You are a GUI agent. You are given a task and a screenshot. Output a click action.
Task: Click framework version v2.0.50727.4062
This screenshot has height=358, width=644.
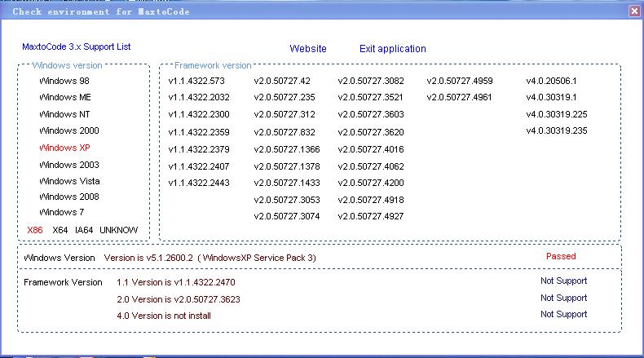tap(371, 166)
